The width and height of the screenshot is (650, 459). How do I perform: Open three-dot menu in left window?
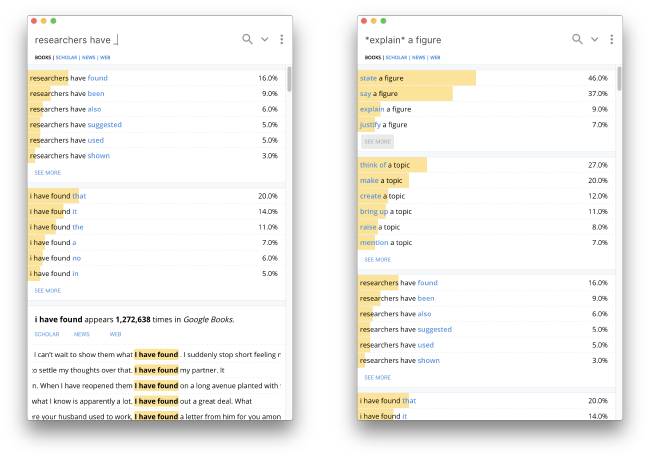click(282, 39)
